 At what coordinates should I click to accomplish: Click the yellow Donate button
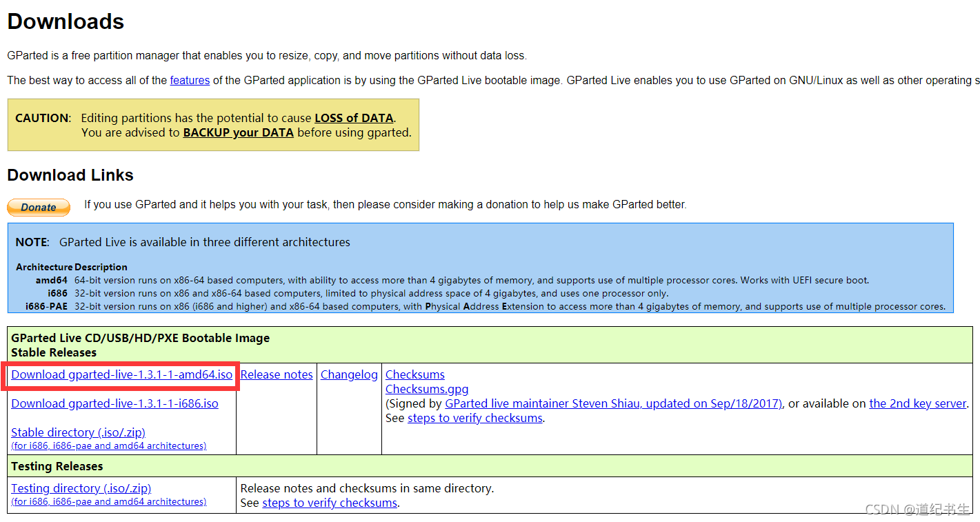tap(39, 207)
